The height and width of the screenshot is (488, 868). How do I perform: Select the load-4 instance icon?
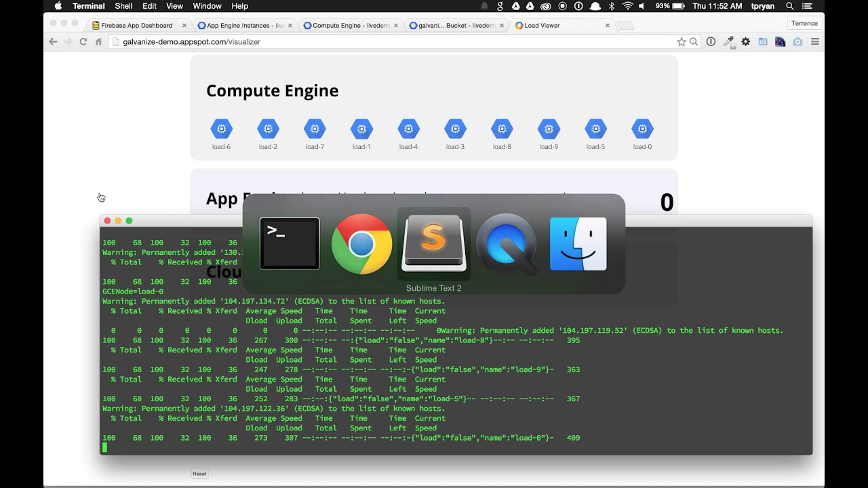[408, 129]
